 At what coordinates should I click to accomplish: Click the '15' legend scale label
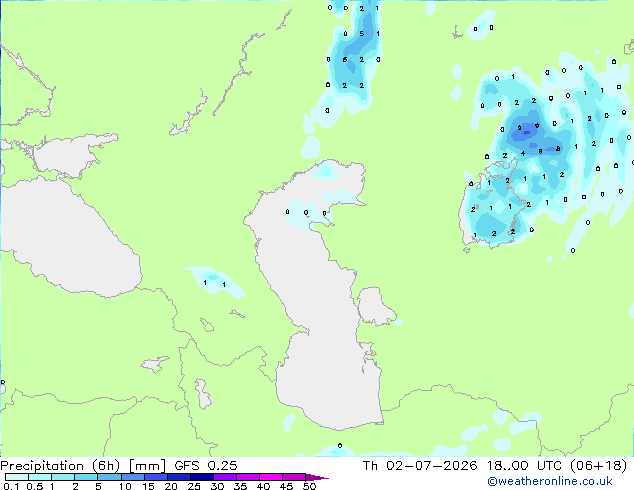point(148,486)
